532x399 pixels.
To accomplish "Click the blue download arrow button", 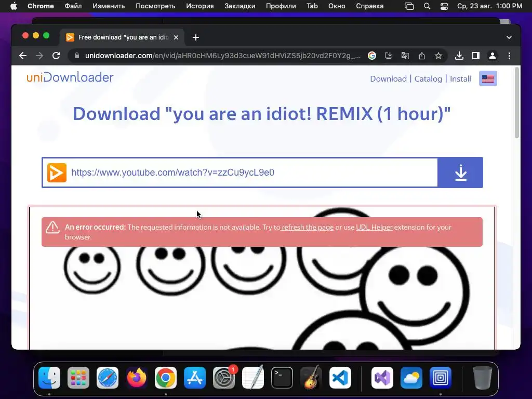I will pos(460,172).
